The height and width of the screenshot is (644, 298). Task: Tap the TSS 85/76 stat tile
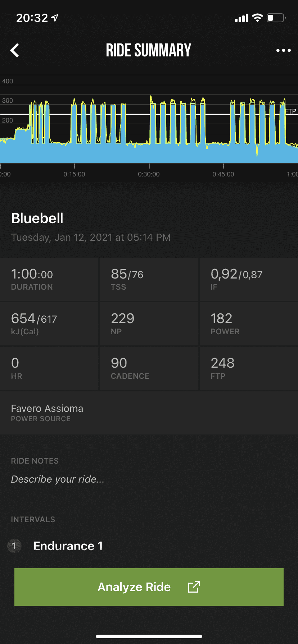(149, 279)
